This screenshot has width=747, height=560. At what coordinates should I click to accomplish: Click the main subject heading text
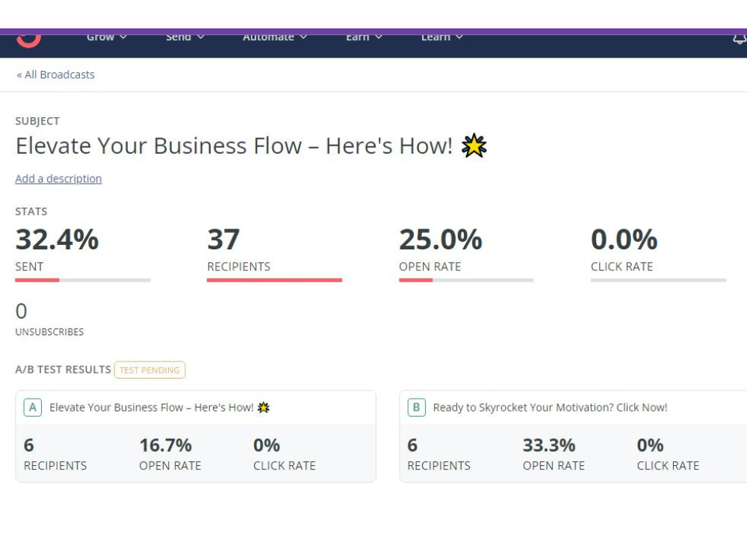coord(234,146)
